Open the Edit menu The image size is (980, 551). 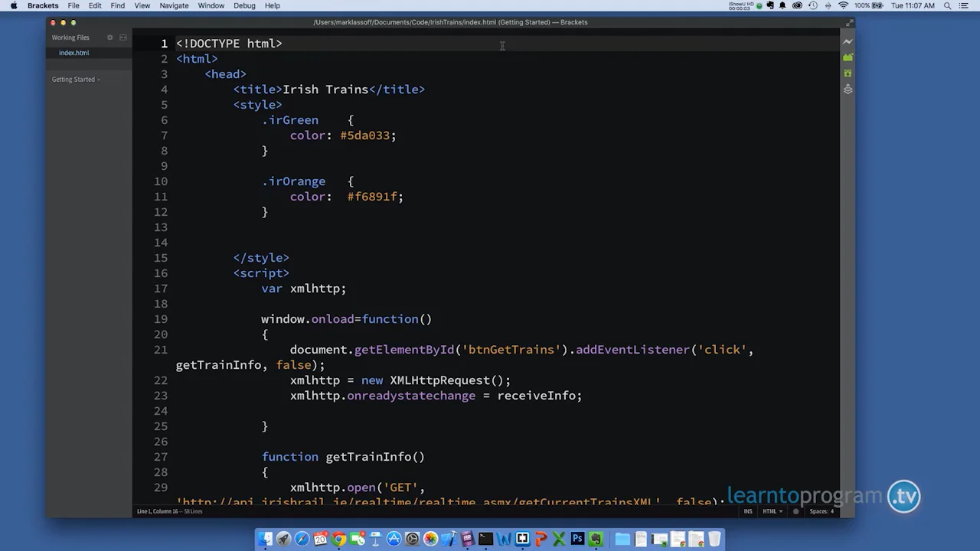95,5
